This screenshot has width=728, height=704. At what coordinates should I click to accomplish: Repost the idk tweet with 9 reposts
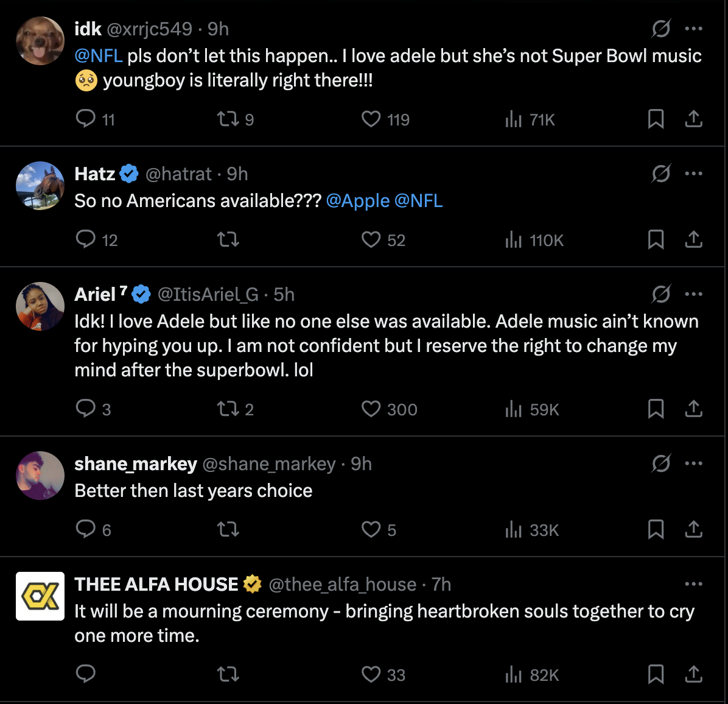point(228,119)
